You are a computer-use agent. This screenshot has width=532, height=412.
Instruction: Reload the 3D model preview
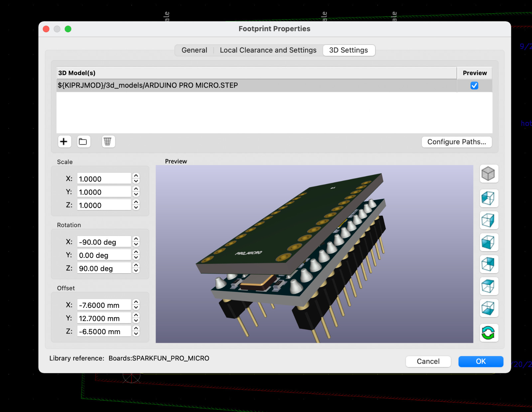[489, 333]
